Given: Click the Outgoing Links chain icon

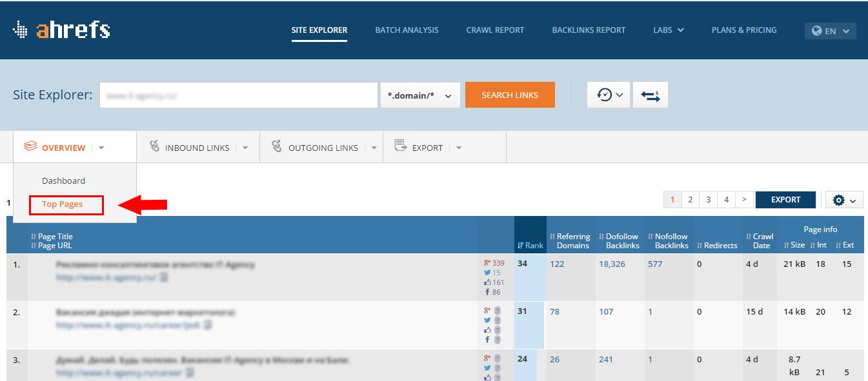Looking at the screenshot, I should click(277, 146).
